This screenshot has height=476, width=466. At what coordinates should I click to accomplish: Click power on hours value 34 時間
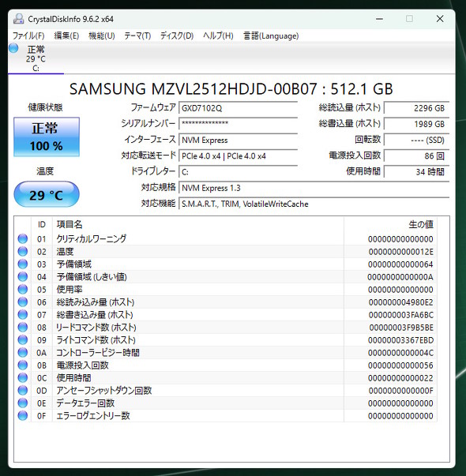(x=417, y=172)
